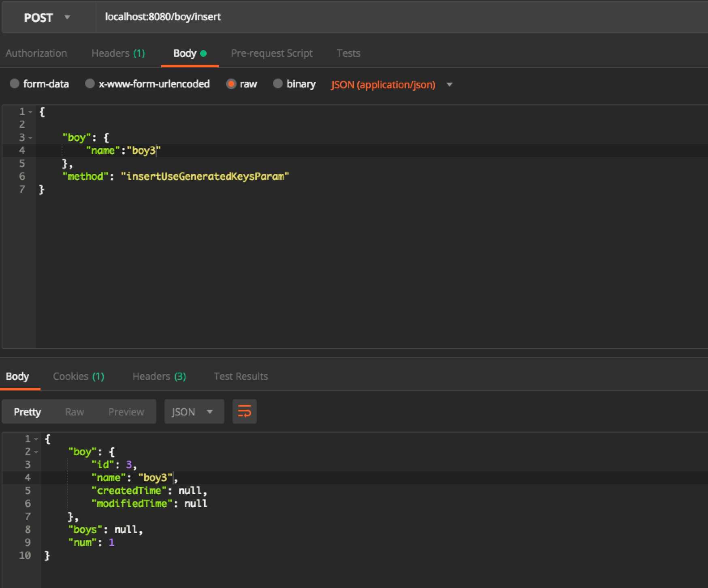Click the "createdTime": null response line
The height and width of the screenshot is (588, 708).
point(149,491)
